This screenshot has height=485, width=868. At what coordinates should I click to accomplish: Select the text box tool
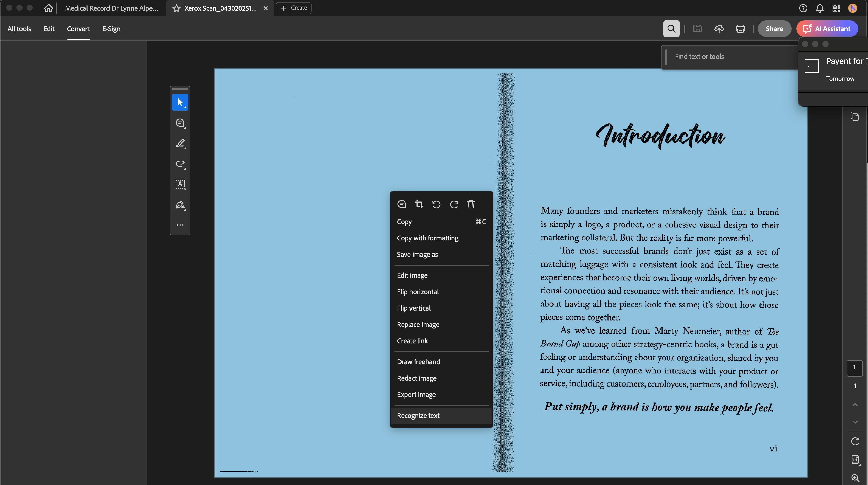180,184
